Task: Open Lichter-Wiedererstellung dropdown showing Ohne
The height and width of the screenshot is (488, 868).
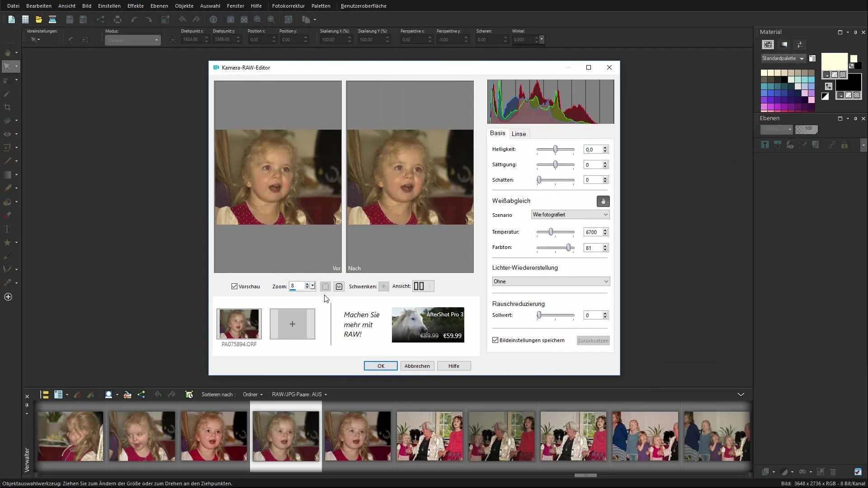Action: click(551, 282)
